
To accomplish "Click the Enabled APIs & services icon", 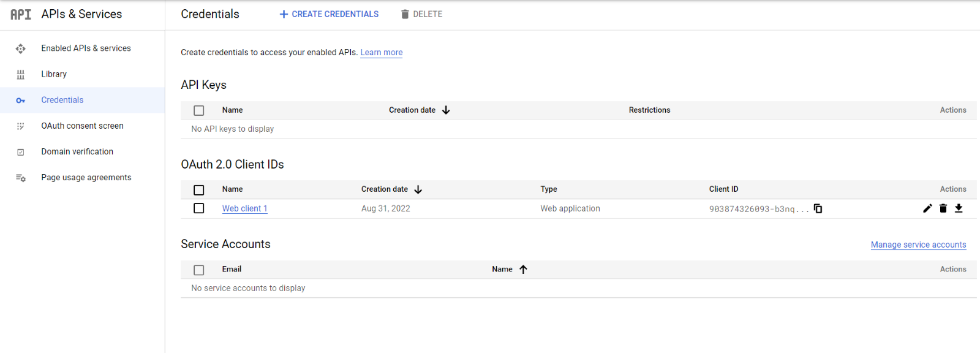I will tap(21, 48).
